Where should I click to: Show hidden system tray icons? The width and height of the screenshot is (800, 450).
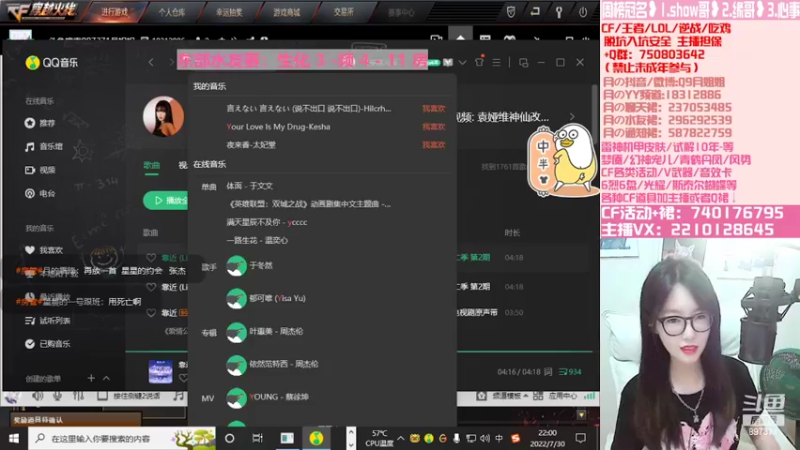pyautogui.click(x=401, y=438)
